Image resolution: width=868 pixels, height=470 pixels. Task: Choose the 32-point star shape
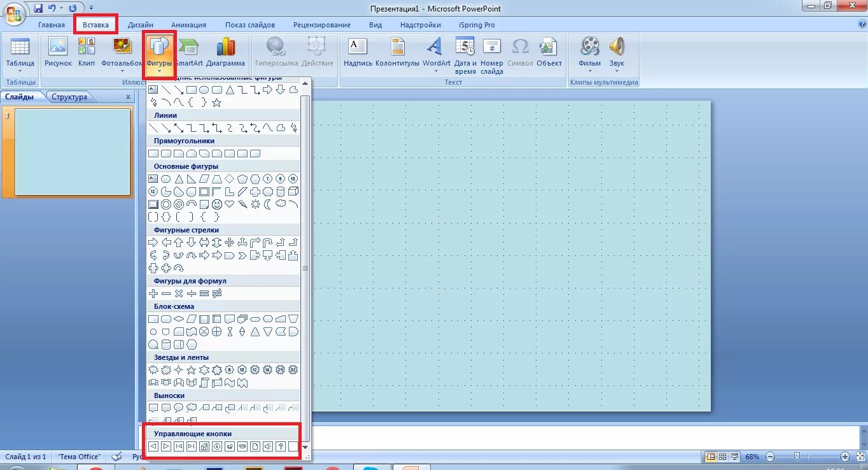coord(293,370)
